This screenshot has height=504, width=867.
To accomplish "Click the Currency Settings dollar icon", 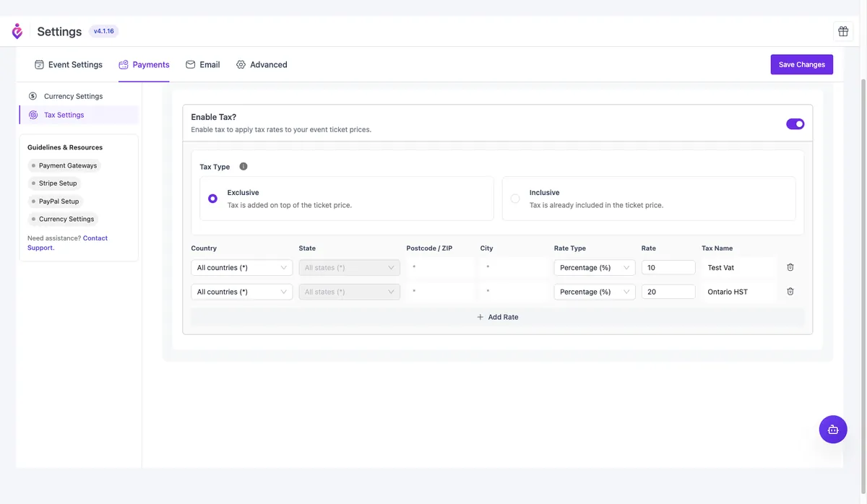I will [x=33, y=96].
